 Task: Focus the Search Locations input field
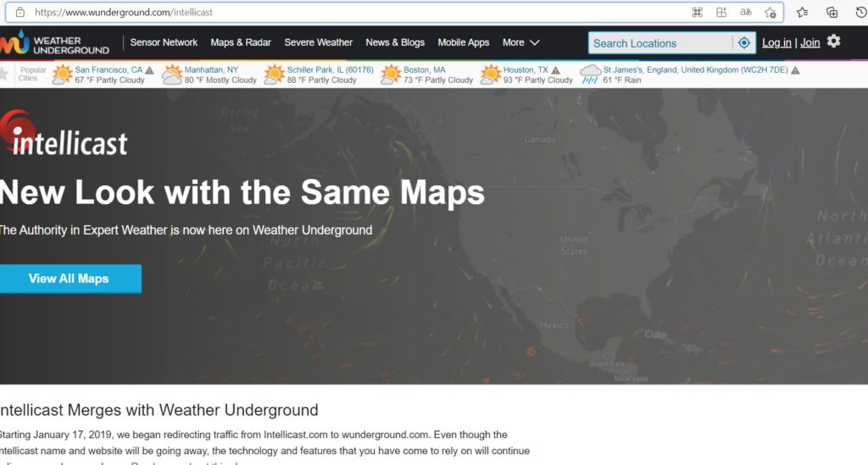tap(659, 43)
